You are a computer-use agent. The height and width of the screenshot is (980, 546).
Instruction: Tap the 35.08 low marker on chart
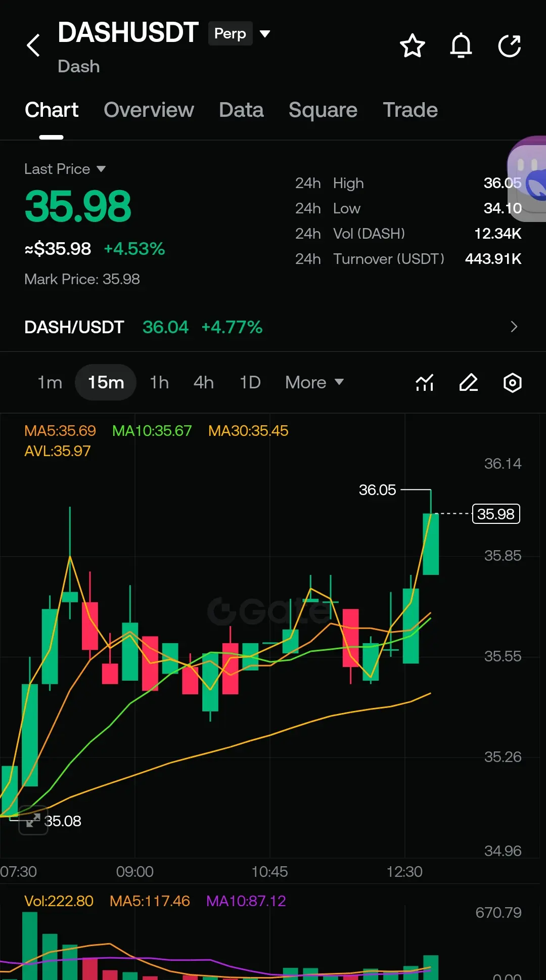click(x=63, y=821)
